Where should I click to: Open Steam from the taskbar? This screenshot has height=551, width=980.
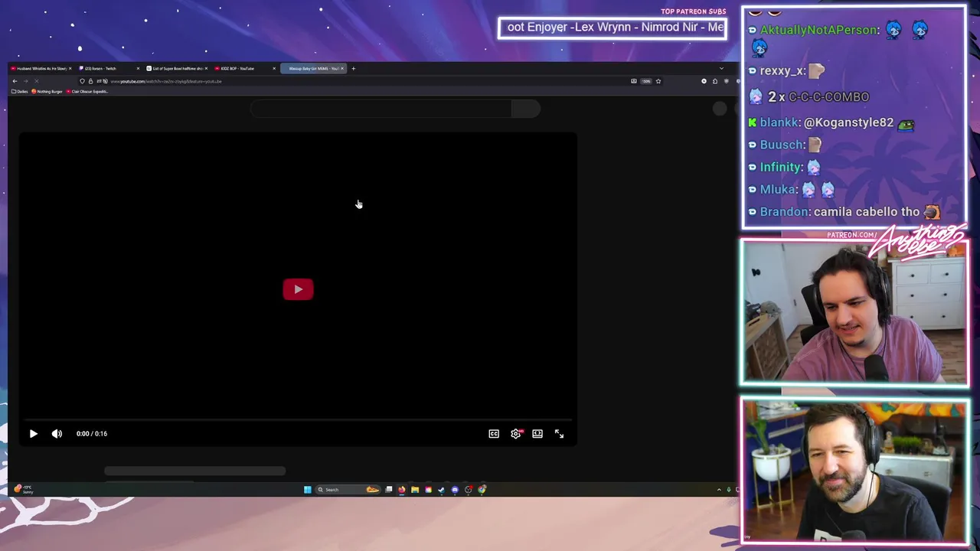pyautogui.click(x=441, y=490)
